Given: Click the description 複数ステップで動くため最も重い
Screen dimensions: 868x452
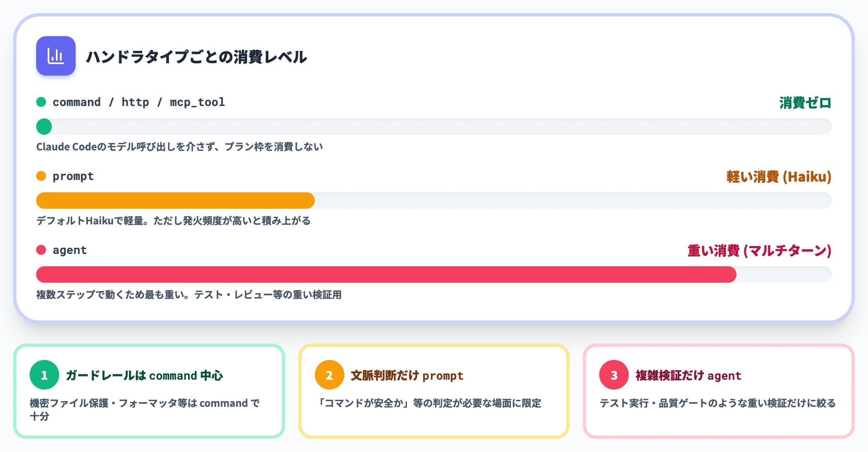Looking at the screenshot, I should [110, 295].
